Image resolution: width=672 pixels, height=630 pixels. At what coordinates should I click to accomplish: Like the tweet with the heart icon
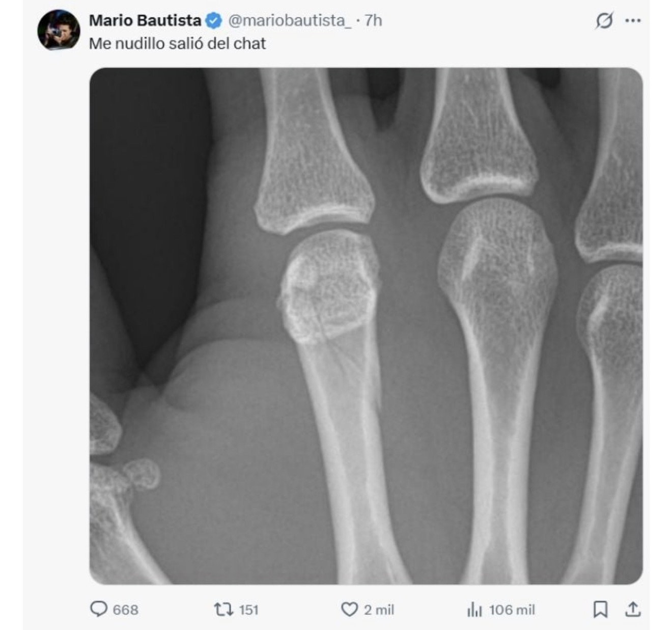(349, 609)
